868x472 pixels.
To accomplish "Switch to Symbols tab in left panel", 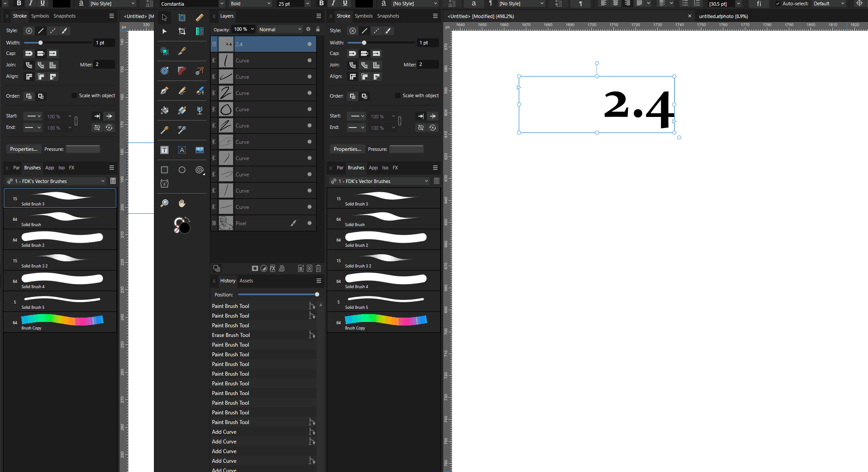I will pyautogui.click(x=40, y=16).
